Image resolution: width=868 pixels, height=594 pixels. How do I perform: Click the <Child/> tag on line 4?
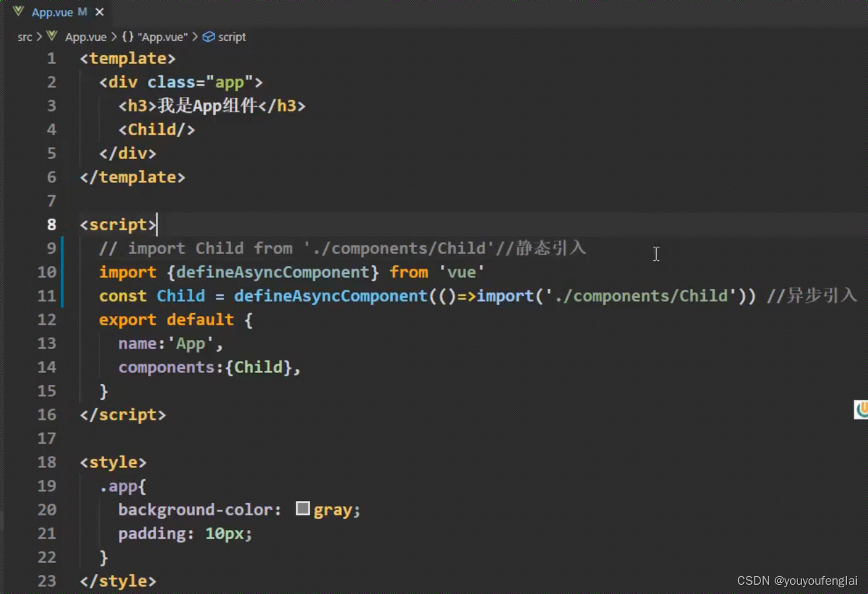coord(156,129)
